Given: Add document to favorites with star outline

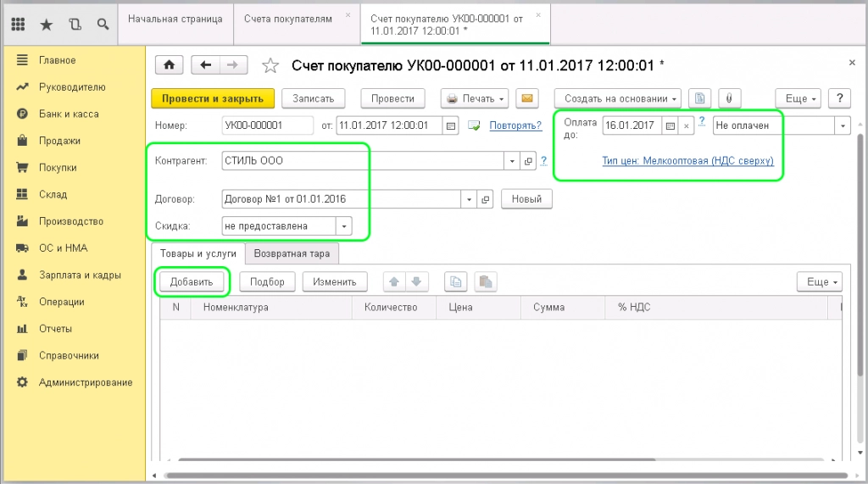Looking at the screenshot, I should coord(270,65).
